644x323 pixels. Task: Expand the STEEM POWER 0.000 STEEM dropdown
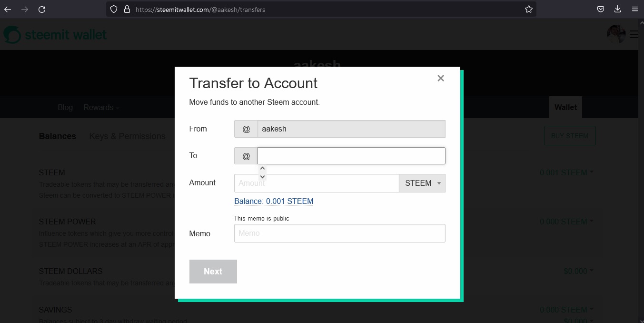[566, 222]
